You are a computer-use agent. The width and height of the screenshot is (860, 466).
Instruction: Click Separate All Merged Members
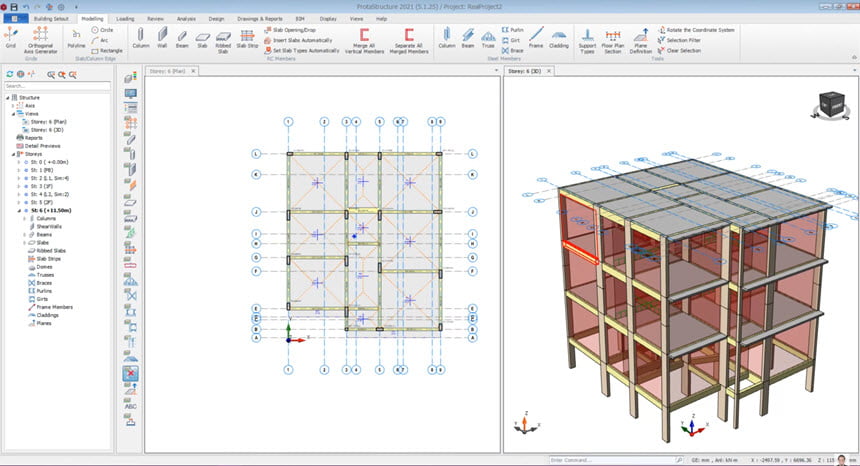pyautogui.click(x=409, y=40)
